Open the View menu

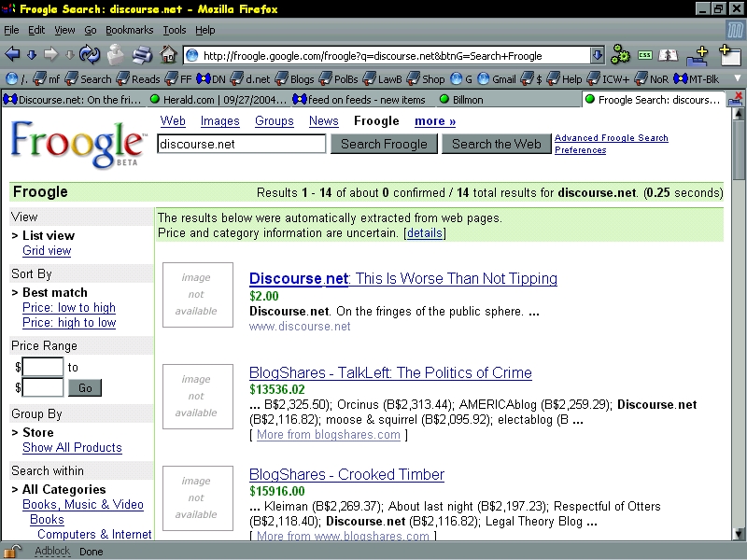pos(64,30)
